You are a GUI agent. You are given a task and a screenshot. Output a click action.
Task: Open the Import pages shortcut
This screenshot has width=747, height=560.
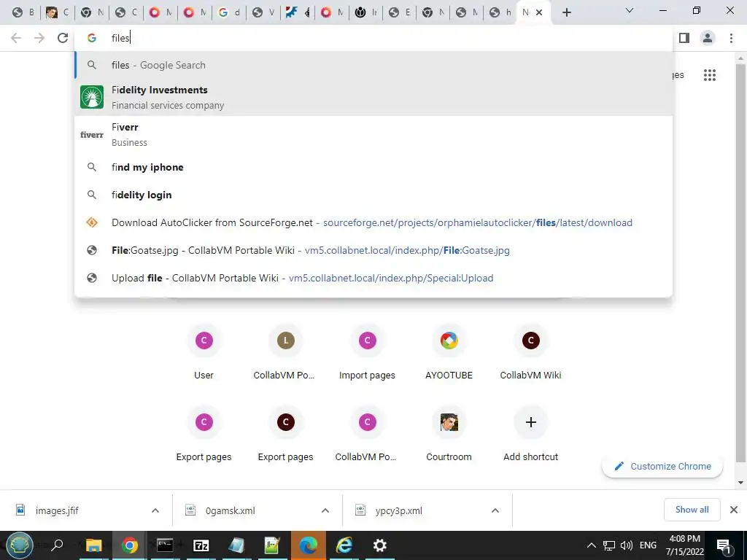point(368,351)
